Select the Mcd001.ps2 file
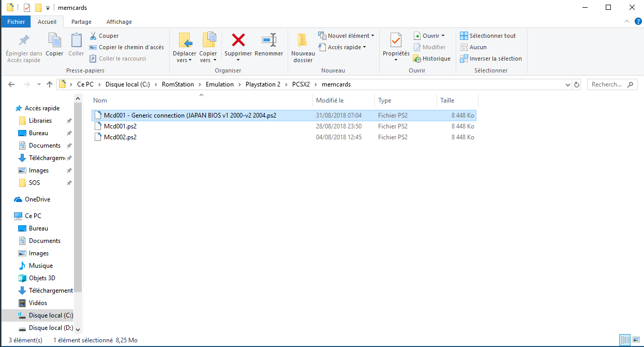This screenshot has height=347, width=644. pyautogui.click(x=283, y=126)
